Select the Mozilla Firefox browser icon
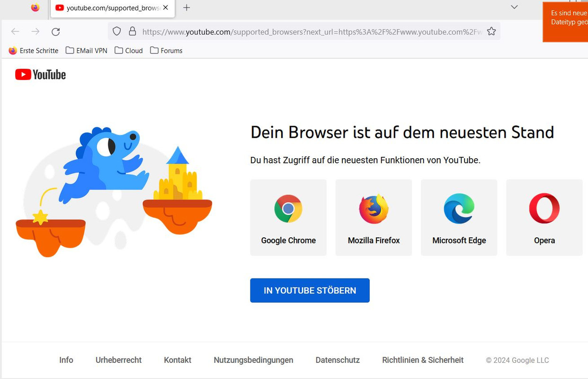 374,209
